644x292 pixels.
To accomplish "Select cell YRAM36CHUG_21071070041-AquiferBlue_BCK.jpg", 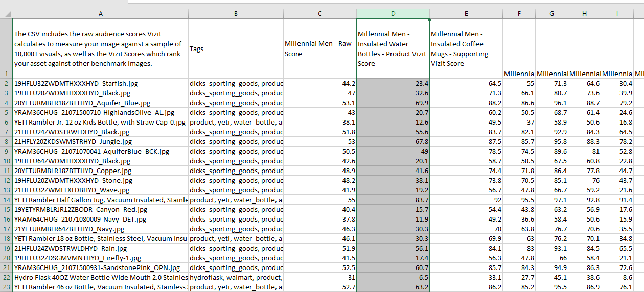I will pos(100,151).
